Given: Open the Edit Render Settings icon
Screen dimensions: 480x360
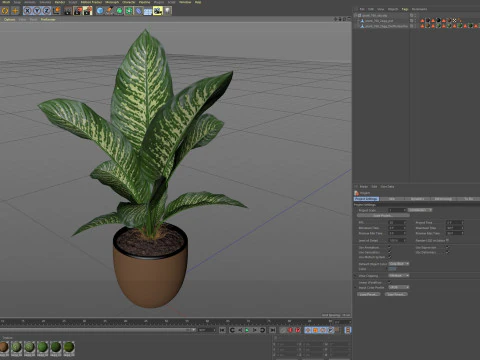Looking at the screenshot, I should (88, 11).
